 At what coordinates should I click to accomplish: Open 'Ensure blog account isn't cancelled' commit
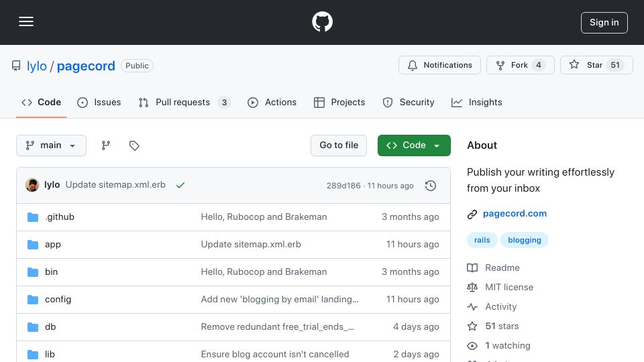click(275, 354)
